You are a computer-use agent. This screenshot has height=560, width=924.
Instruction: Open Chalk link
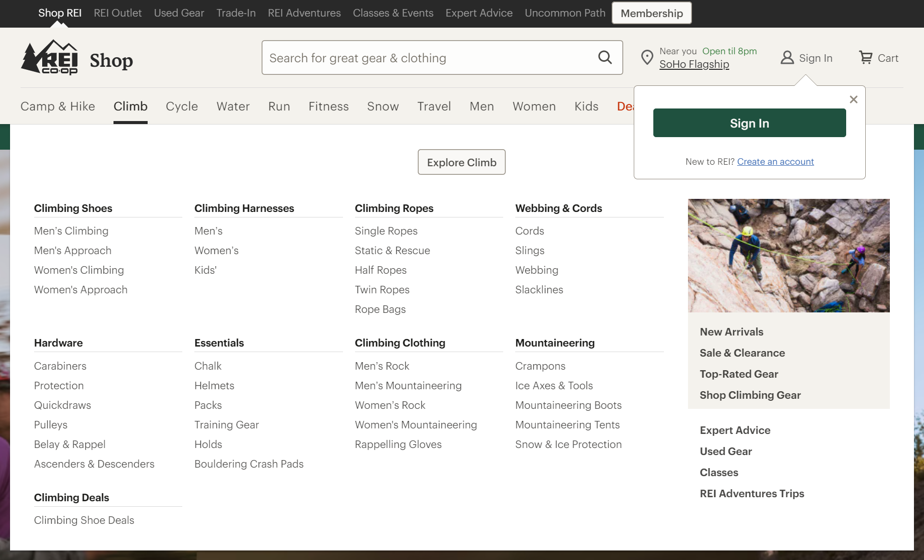click(x=208, y=366)
